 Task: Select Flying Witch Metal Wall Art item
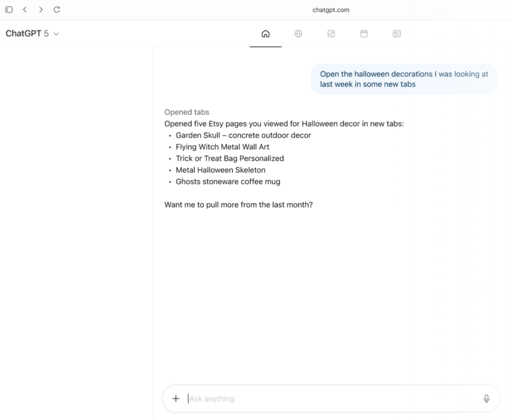222,147
